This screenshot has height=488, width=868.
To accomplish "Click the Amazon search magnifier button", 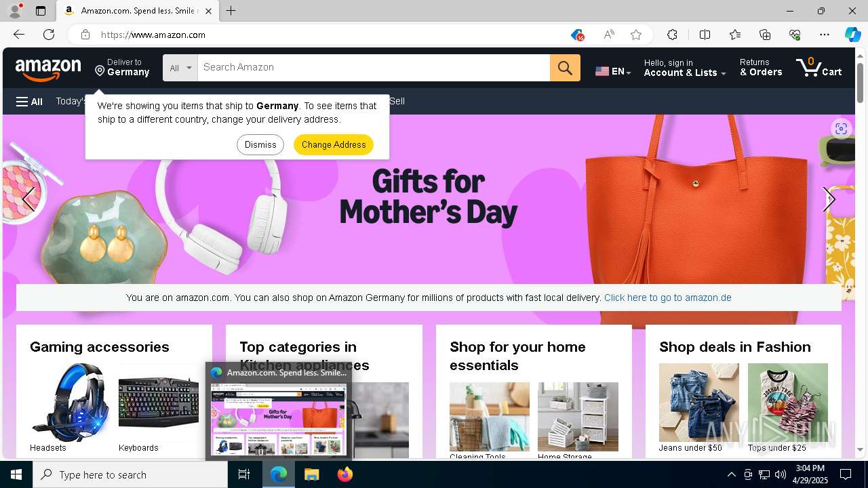I will pyautogui.click(x=565, y=68).
